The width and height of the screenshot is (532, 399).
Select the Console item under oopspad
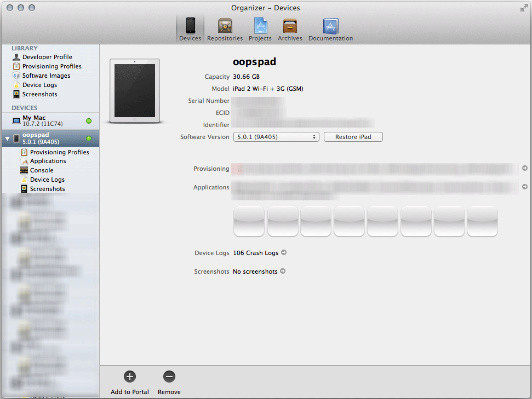click(42, 170)
